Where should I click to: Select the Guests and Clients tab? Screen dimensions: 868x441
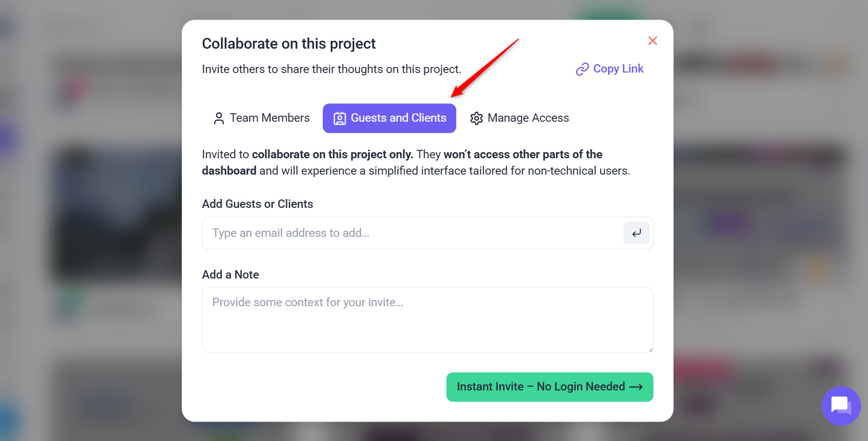coord(398,118)
